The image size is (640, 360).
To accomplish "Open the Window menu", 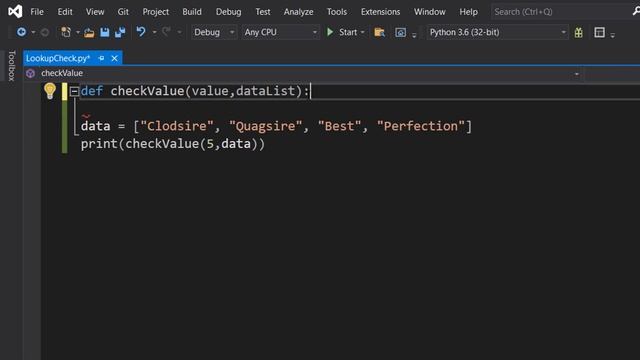I will 429,12.
